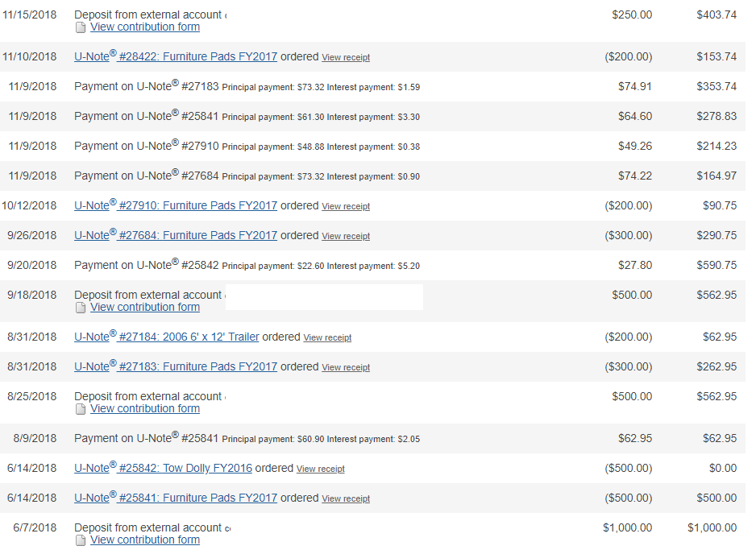The image size is (756, 550).
Task: Open U-Note #28422 Furniture Pads link
Action: [x=176, y=56]
